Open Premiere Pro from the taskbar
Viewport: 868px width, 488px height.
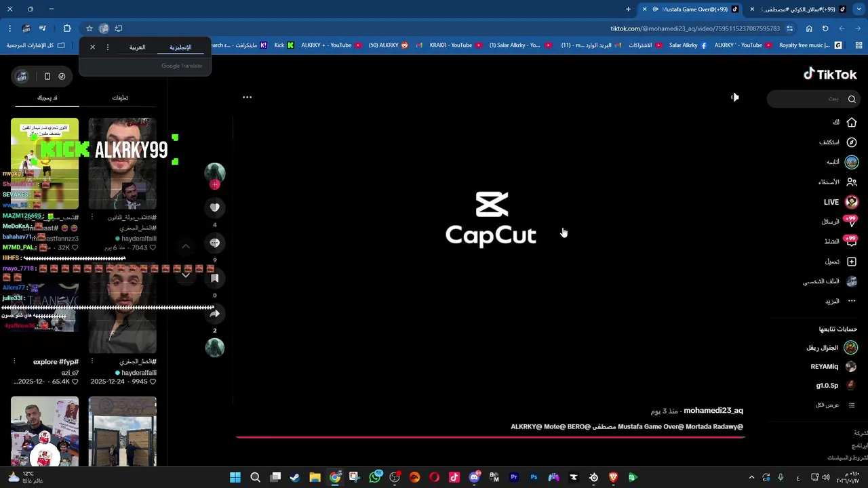[x=514, y=478]
